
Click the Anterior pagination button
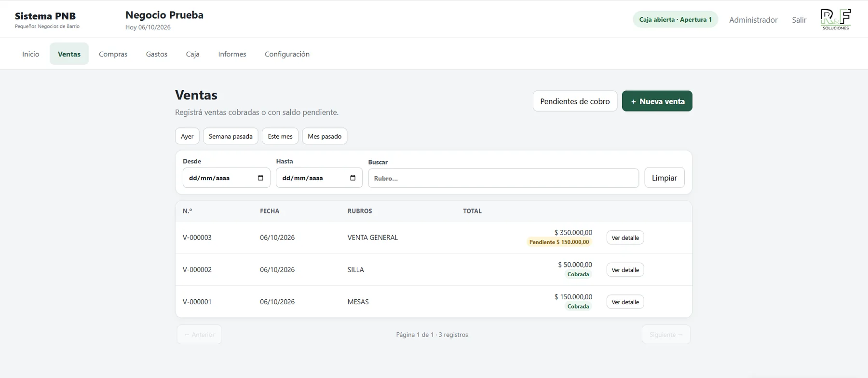(199, 335)
